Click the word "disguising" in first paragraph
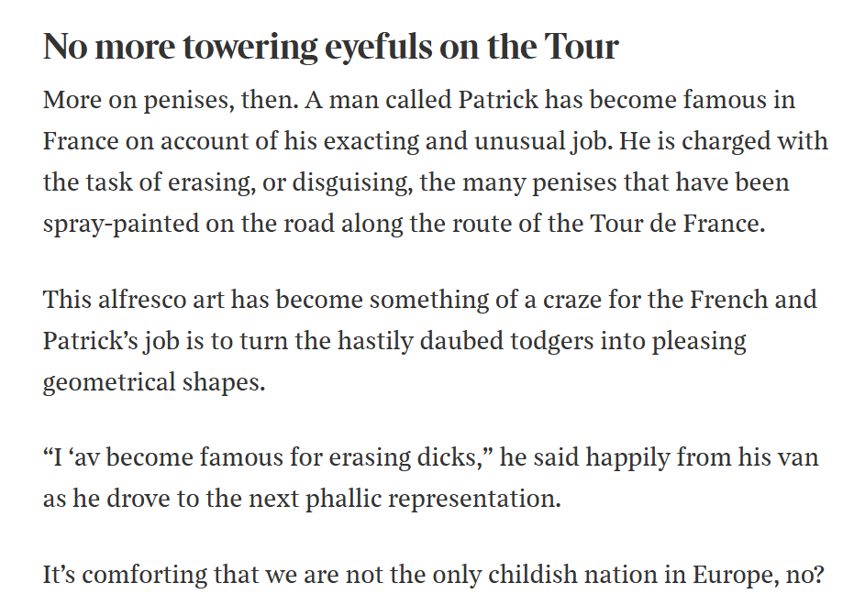This screenshot has width=865, height=616. [352, 183]
